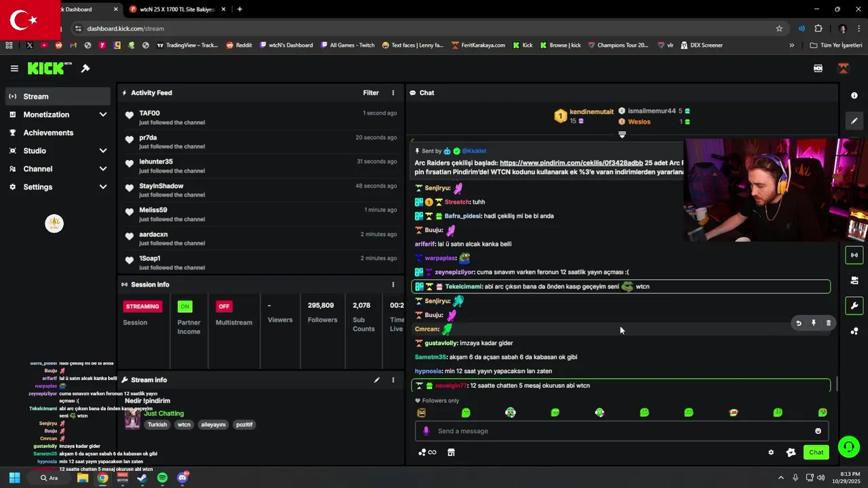Open the header icon left of the avatar
This screenshot has height=488, width=868.
818,68
